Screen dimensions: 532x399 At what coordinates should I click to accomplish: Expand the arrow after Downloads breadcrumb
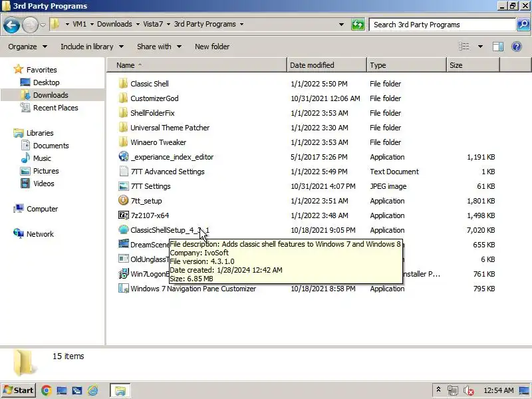138,25
